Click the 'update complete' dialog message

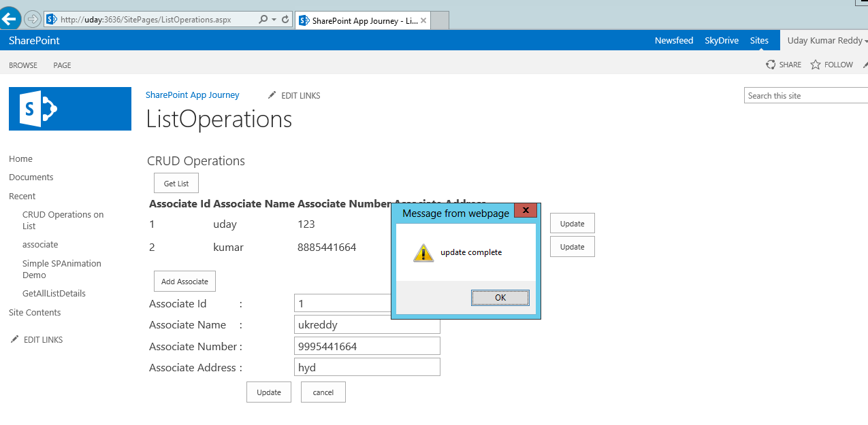pyautogui.click(x=471, y=252)
